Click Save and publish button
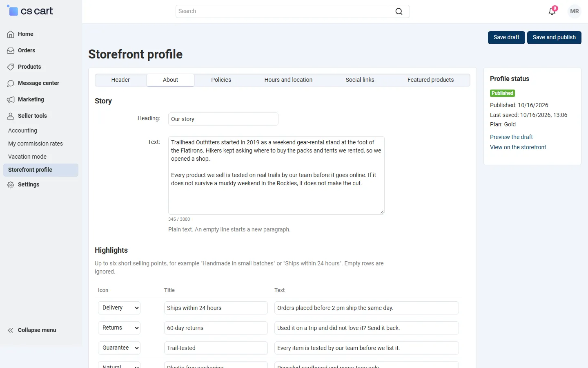This screenshot has width=588, height=368. pyautogui.click(x=554, y=37)
